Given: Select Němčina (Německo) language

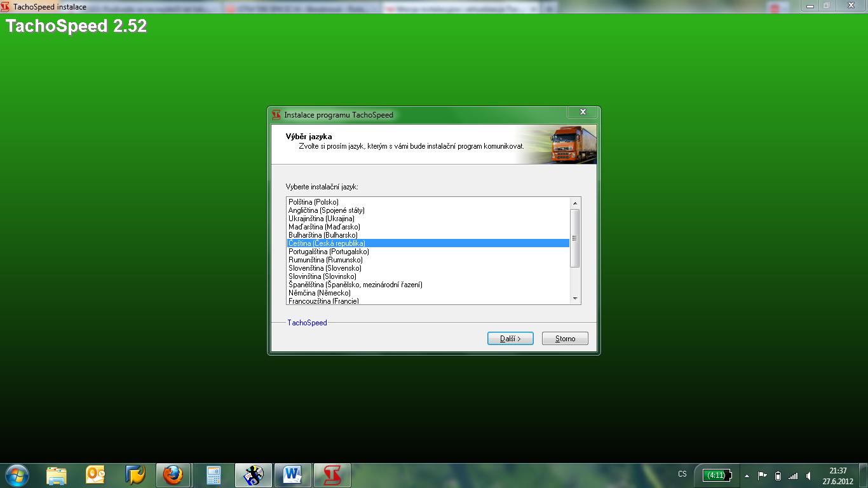Looking at the screenshot, I should (x=428, y=293).
